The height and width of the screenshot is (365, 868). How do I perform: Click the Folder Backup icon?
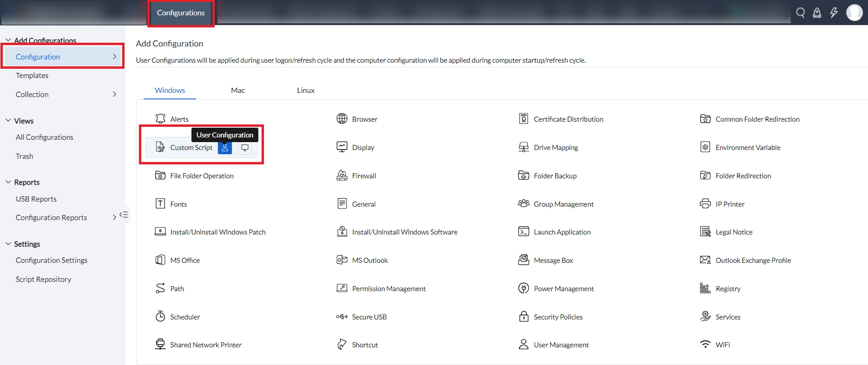coord(524,176)
